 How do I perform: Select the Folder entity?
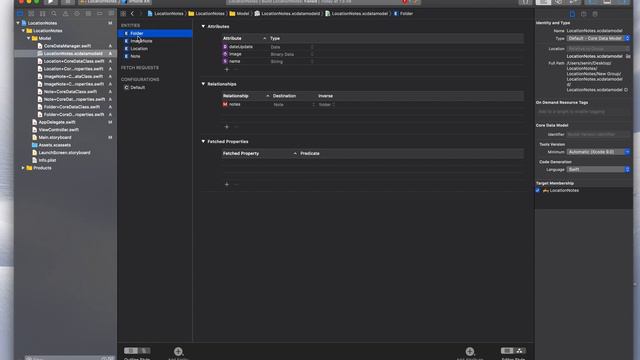(155, 33)
